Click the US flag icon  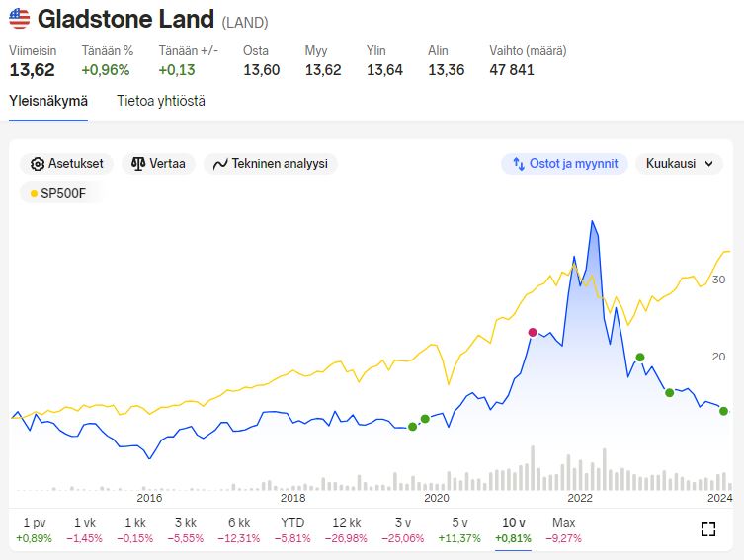(20, 19)
